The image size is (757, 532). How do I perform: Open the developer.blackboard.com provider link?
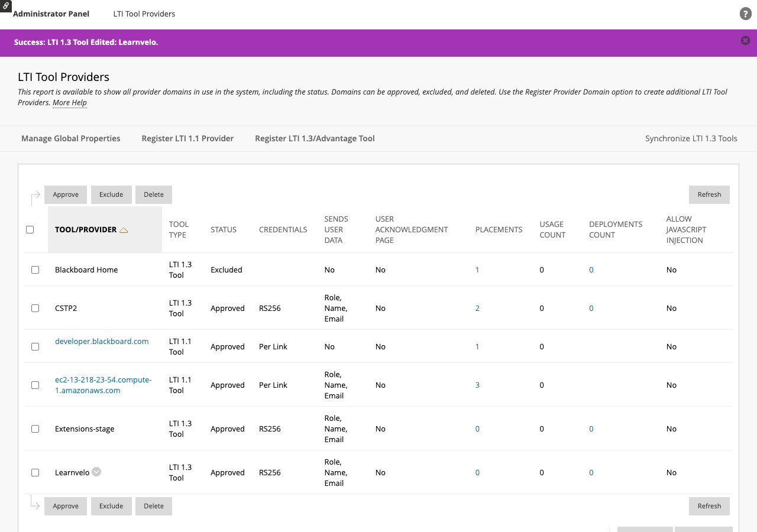[x=102, y=342]
